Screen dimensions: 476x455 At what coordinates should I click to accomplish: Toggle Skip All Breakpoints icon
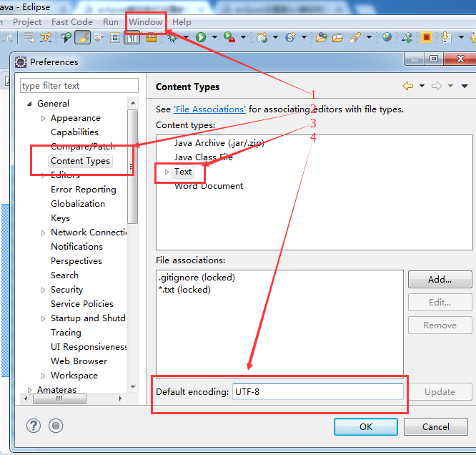(66, 38)
